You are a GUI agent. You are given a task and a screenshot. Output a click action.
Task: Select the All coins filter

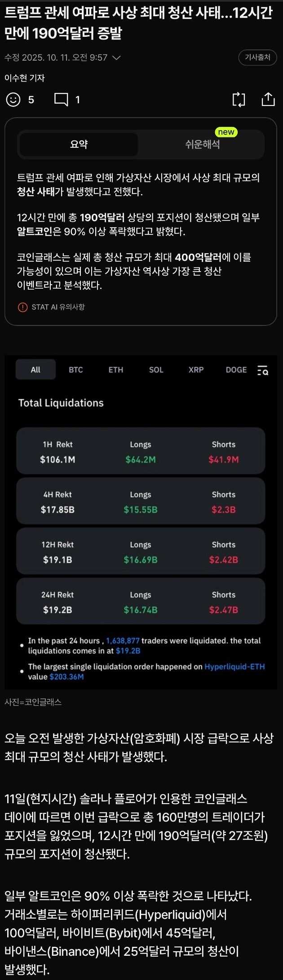[x=35, y=370]
